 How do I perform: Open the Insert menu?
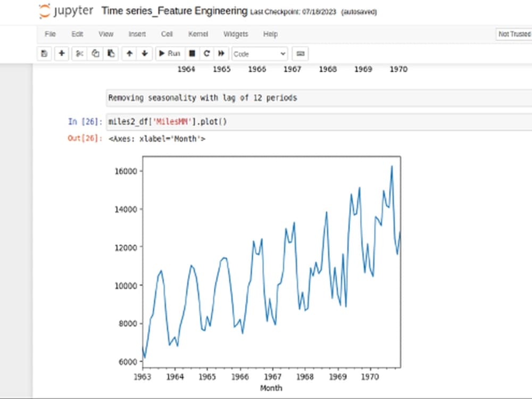click(x=137, y=34)
